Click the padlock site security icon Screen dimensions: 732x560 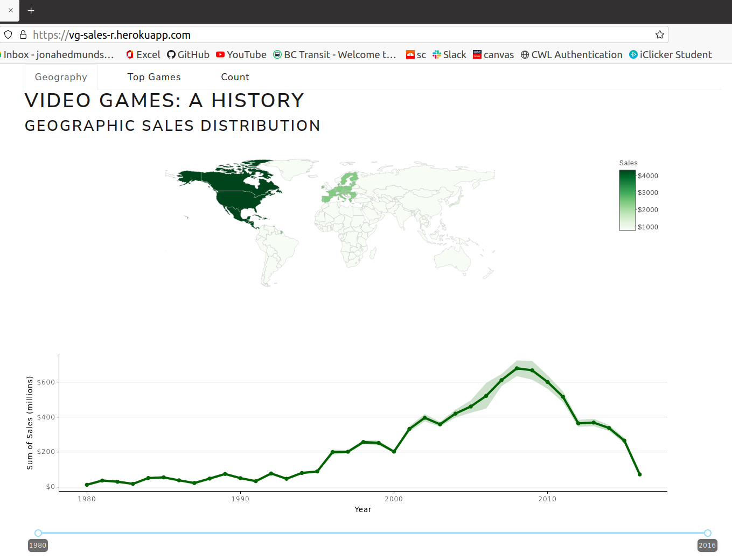(23, 34)
